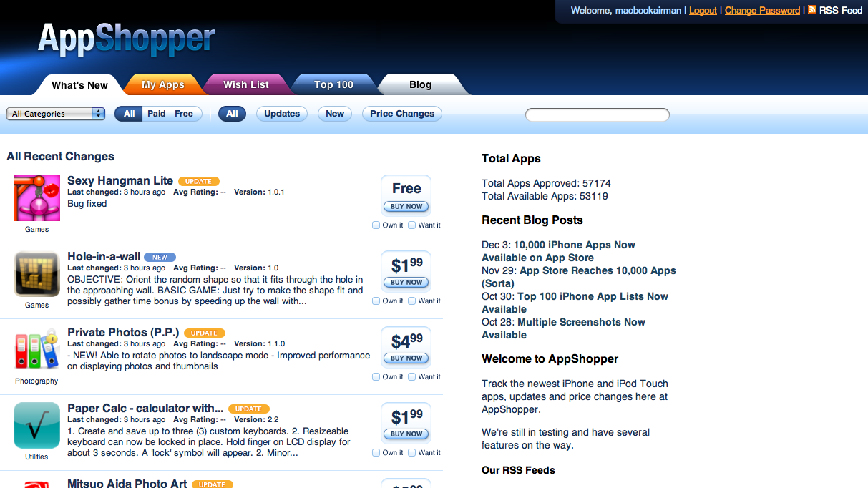Show the Top 100 tab
The width and height of the screenshot is (868, 488).
pyautogui.click(x=333, y=84)
